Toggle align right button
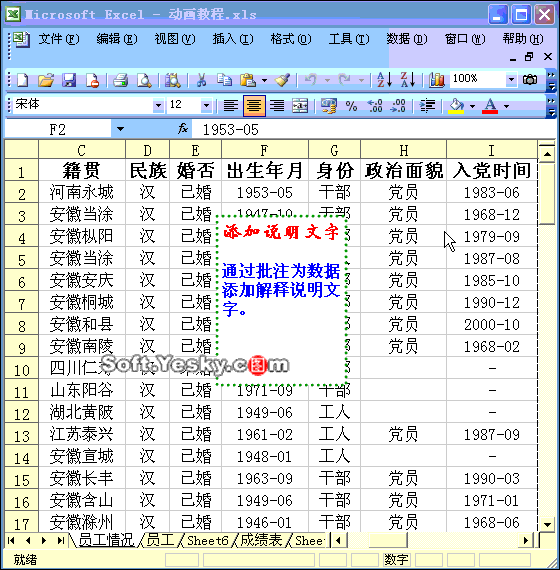 point(277,106)
